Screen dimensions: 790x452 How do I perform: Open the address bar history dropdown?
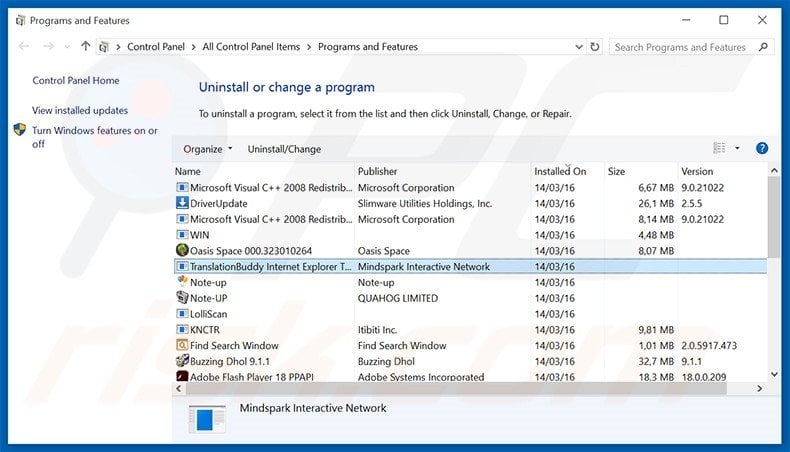[x=579, y=46]
